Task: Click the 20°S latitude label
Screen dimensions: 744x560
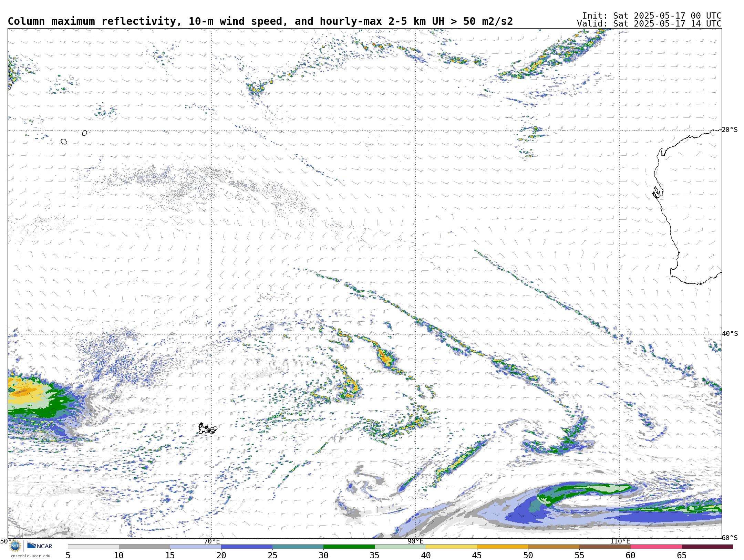Action: (x=730, y=130)
